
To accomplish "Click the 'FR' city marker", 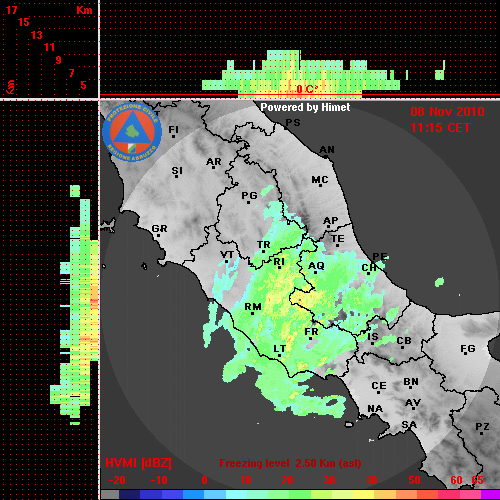I will tap(311, 333).
